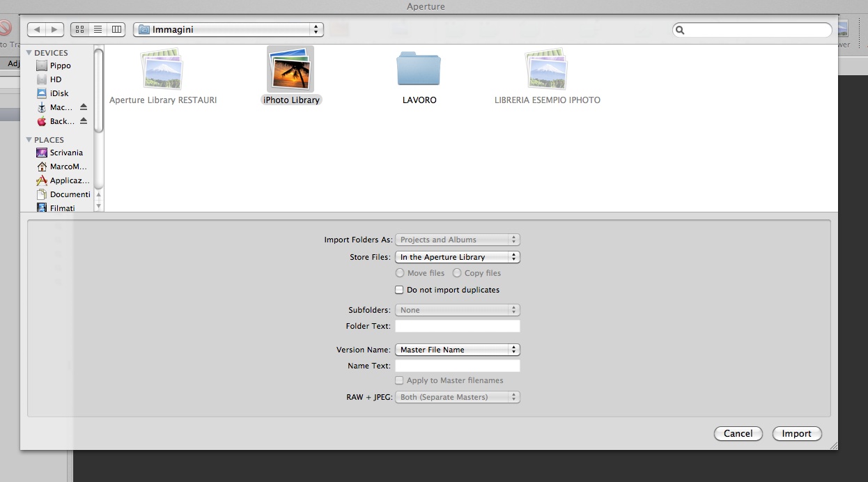Click the Folder Text input field

pos(458,326)
